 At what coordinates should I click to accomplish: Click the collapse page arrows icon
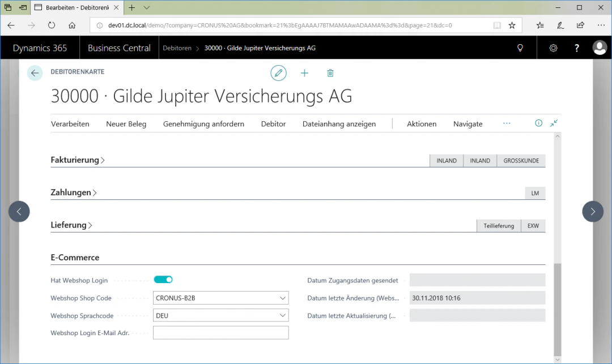[x=554, y=123]
